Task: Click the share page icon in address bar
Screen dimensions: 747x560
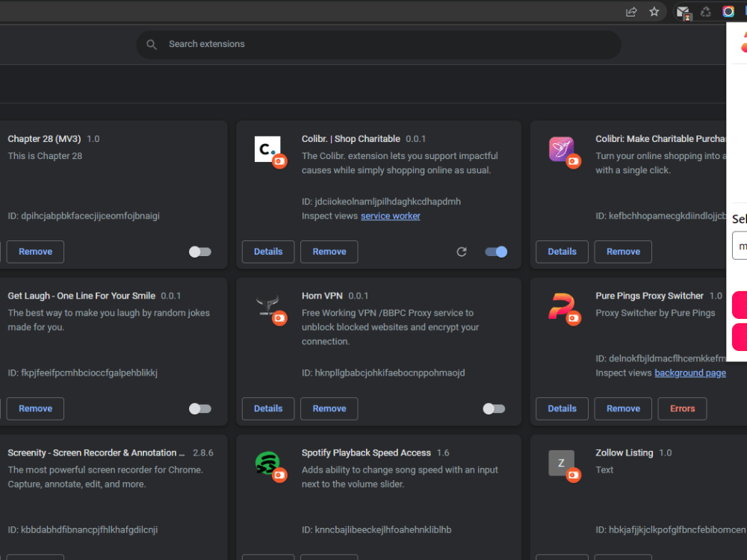Action: pos(631,12)
